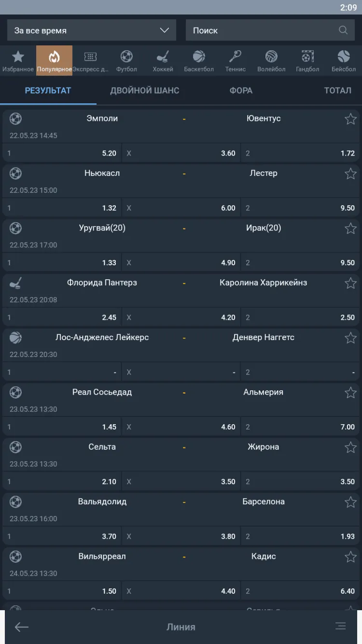362x644 pixels.
Task: Select the Basketball (Баскетбол) sport icon
Action: click(x=199, y=61)
